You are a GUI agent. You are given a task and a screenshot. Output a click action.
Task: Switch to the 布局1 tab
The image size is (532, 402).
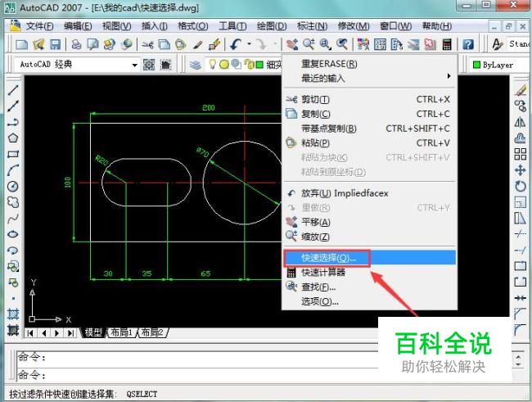coord(121,332)
